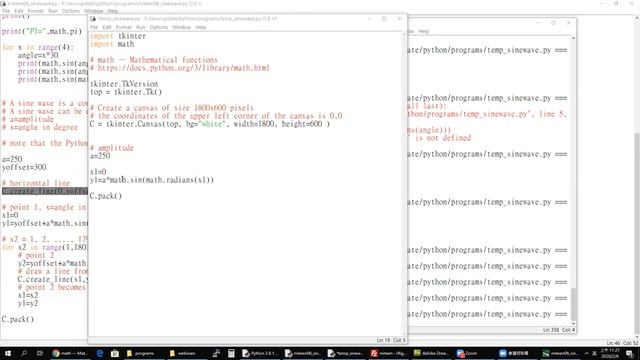The image size is (640, 360).
Task: Click 'yoffset=300' in the back editor
Action: (x=24, y=167)
